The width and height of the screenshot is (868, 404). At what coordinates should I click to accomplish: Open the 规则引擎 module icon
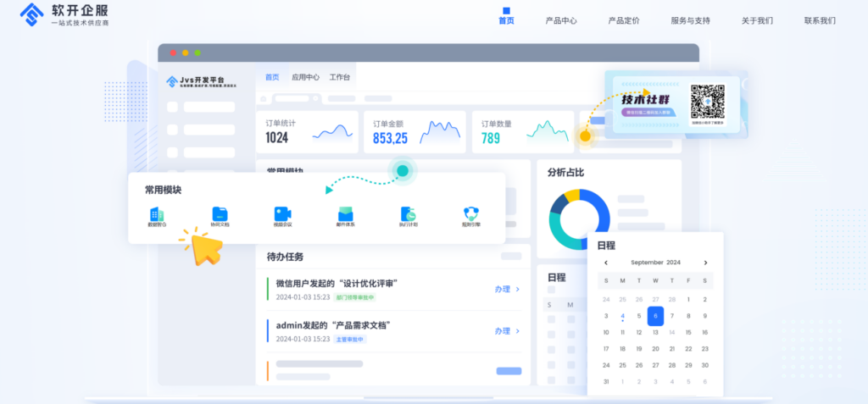tap(471, 214)
